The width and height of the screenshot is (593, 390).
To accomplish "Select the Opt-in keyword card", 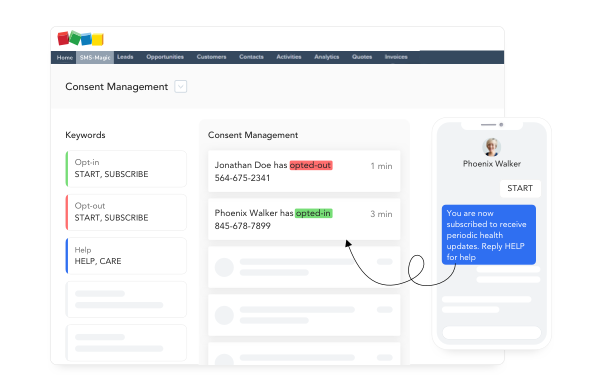I will 126,168.
